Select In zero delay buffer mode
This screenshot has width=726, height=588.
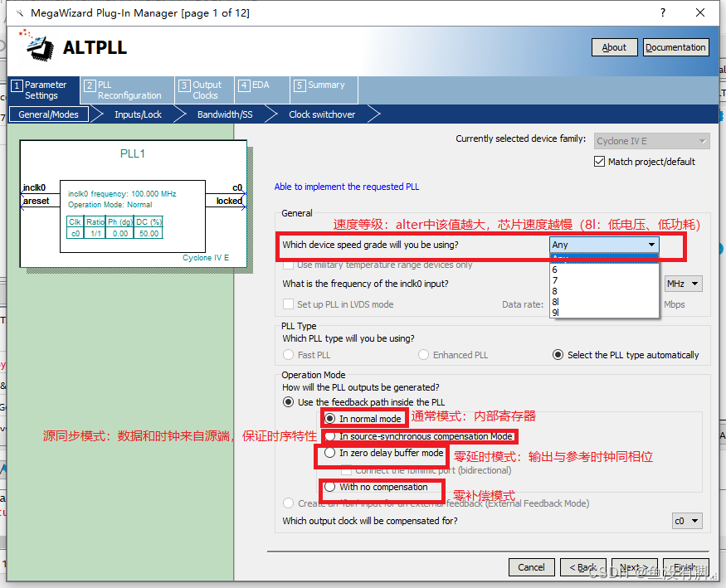(x=329, y=453)
